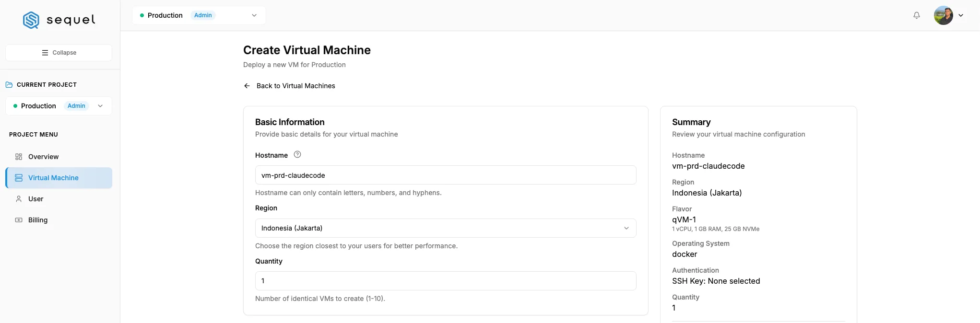Open notifications bell icon
980x323 pixels.
(x=917, y=15)
